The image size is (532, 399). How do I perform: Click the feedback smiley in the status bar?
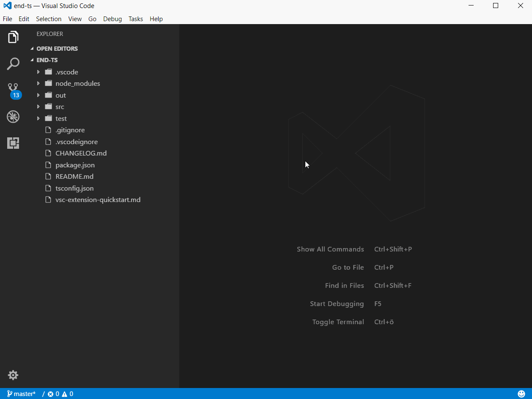521,394
